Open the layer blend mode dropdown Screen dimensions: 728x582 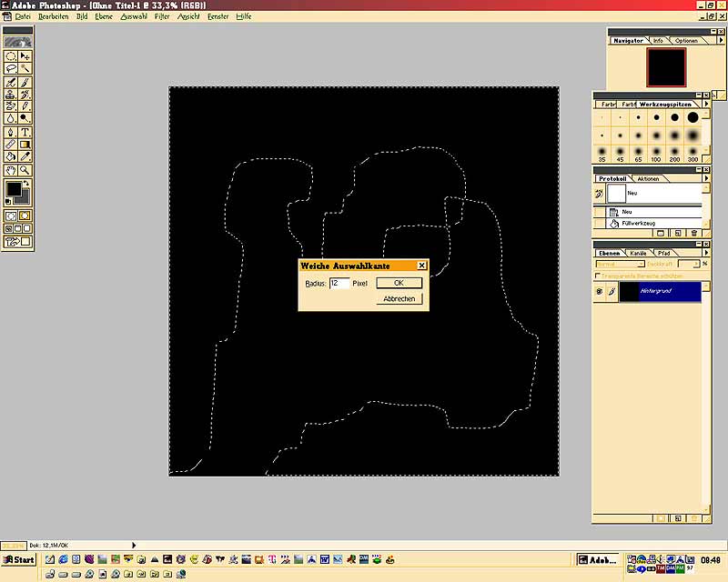click(619, 264)
